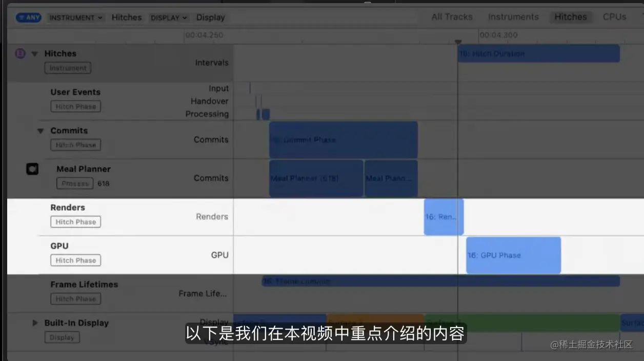Click the Instrument badge under Hitches
This screenshot has width=644, height=361.
click(x=67, y=68)
